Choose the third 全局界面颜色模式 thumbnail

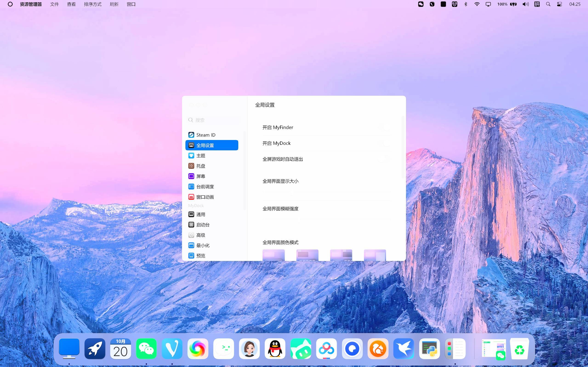[x=341, y=255]
